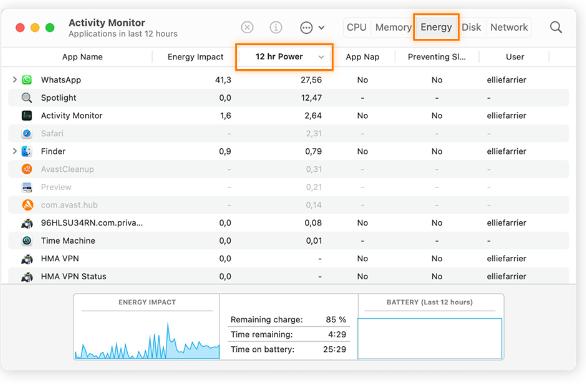Click the process info button in toolbar
The image size is (586, 386).
[x=276, y=27]
